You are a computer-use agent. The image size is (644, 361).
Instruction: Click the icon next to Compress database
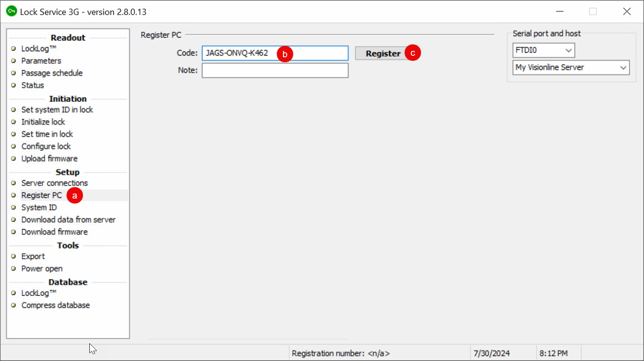click(14, 305)
